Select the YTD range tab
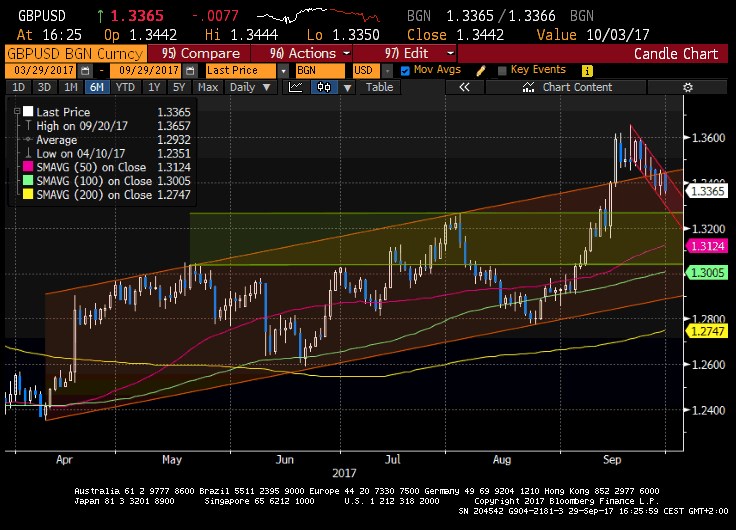 click(125, 87)
